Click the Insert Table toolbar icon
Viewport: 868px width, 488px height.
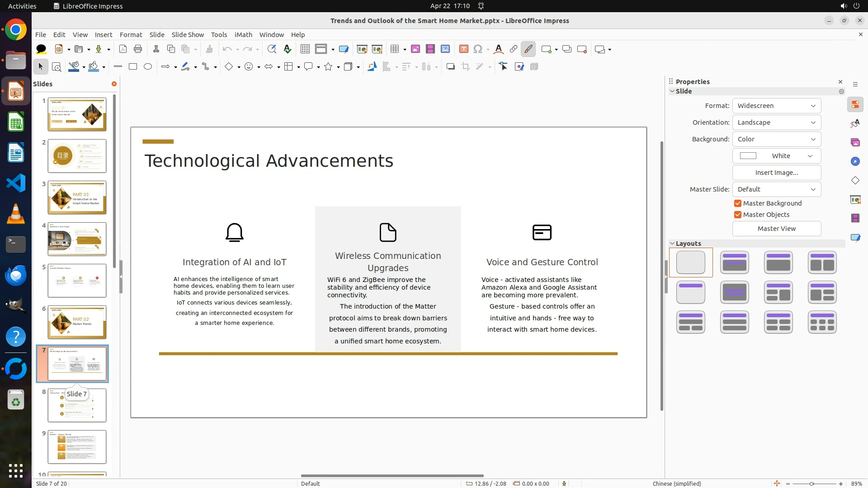[x=395, y=49]
